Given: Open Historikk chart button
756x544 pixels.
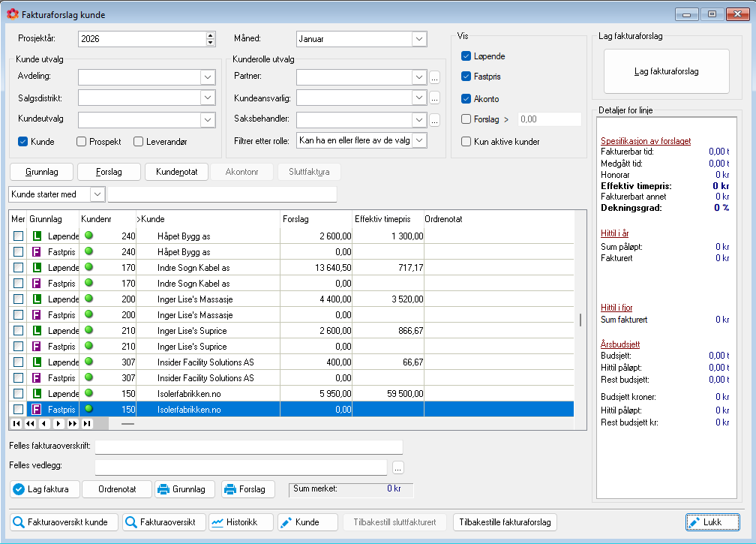Looking at the screenshot, I should (235, 522).
